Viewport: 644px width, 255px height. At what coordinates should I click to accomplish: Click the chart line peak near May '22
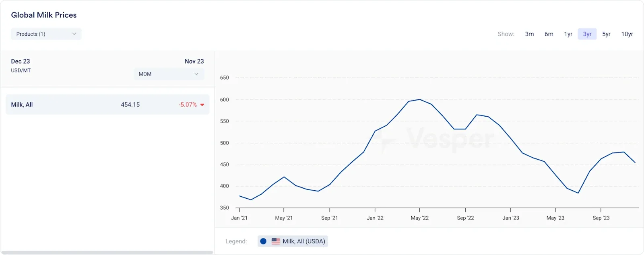(420, 99)
